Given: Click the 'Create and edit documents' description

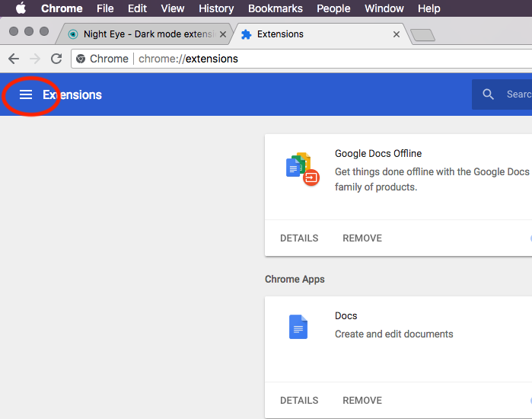Looking at the screenshot, I should (x=394, y=334).
